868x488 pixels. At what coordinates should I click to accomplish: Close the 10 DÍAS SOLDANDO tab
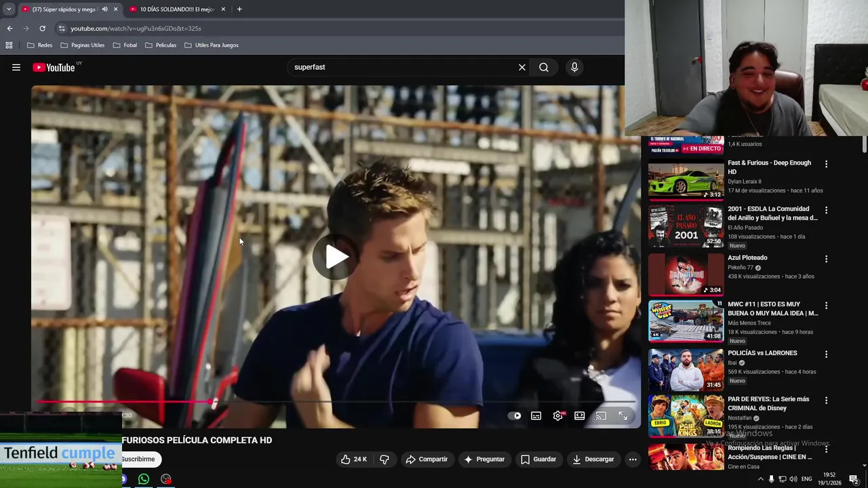223,9
